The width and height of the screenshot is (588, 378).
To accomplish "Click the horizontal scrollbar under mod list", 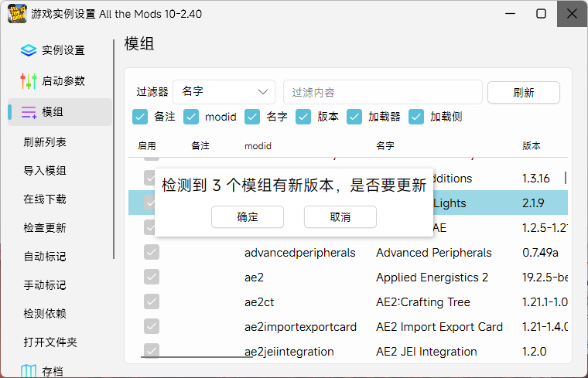I will 197,357.
